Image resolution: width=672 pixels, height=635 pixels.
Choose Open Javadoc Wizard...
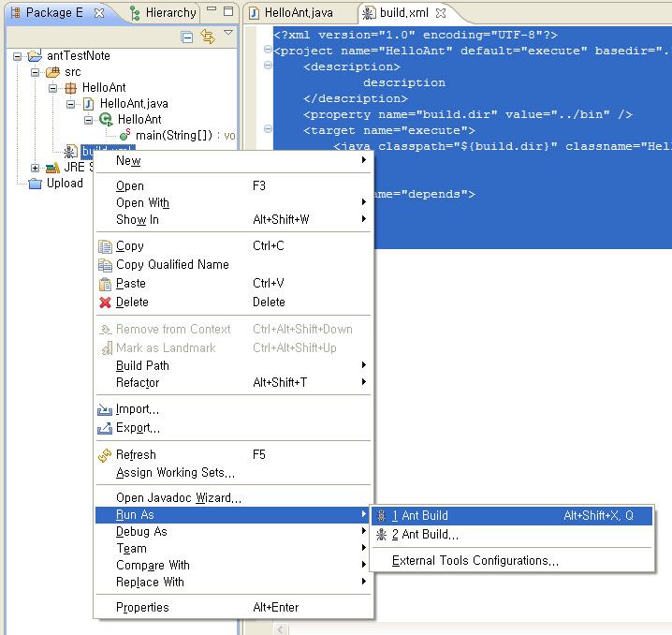[x=234, y=498]
